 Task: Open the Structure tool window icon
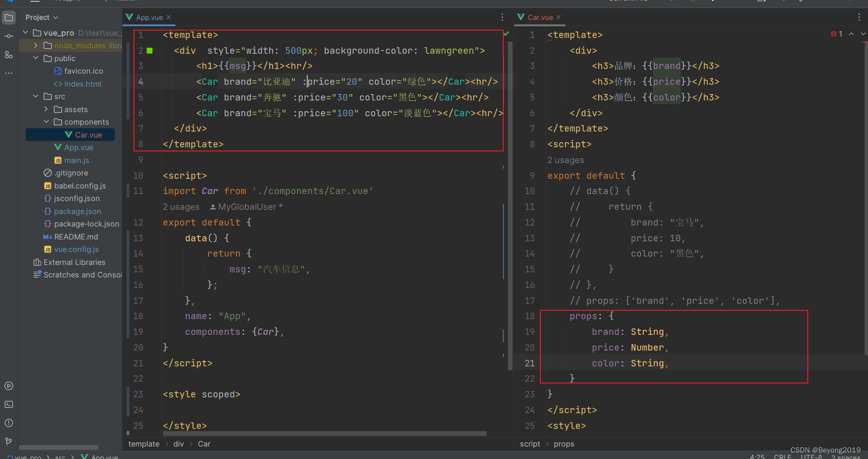click(9, 55)
